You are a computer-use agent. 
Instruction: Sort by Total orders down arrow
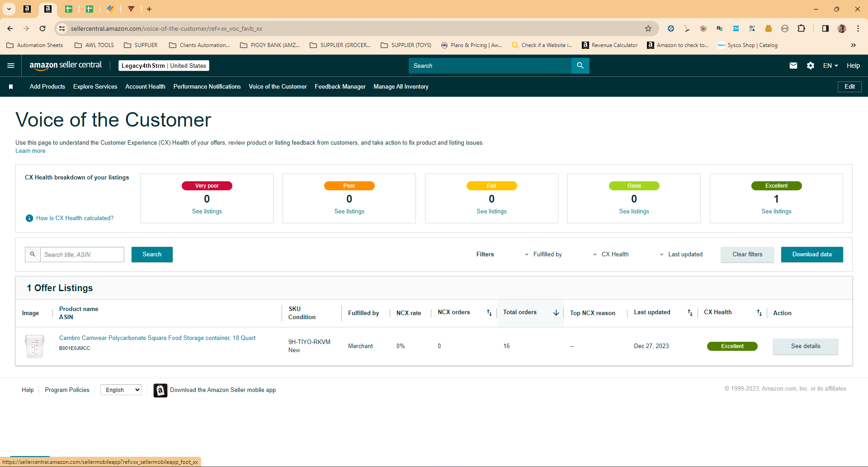click(x=556, y=313)
